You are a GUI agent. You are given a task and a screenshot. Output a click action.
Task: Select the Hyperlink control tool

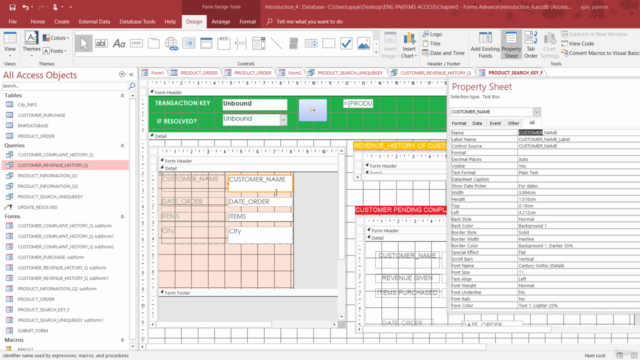pos(171,43)
